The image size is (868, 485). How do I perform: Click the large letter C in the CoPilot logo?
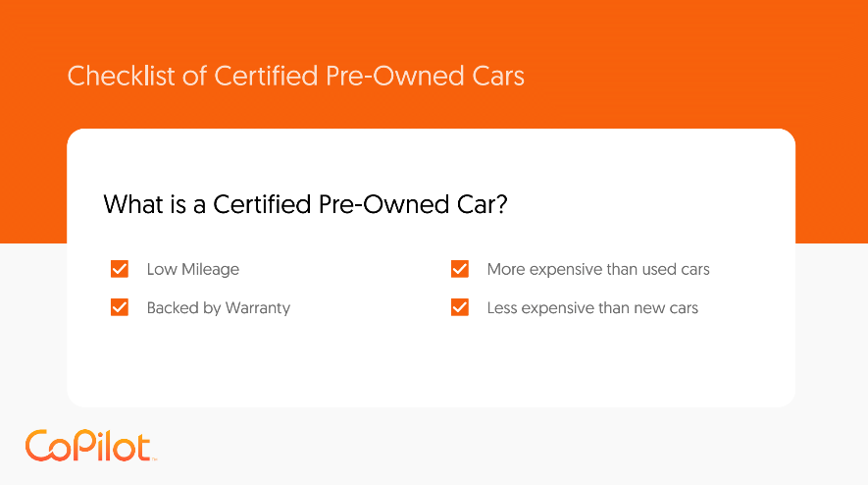pos(40,445)
